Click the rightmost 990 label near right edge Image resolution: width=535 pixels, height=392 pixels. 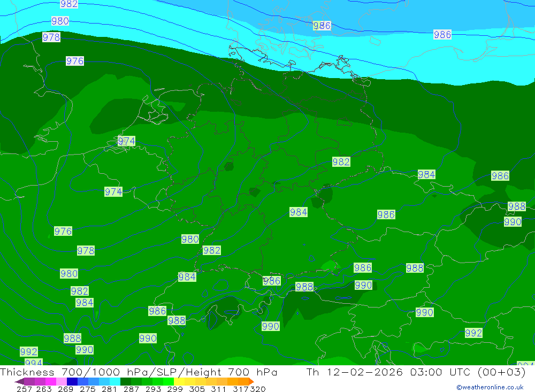(x=513, y=222)
